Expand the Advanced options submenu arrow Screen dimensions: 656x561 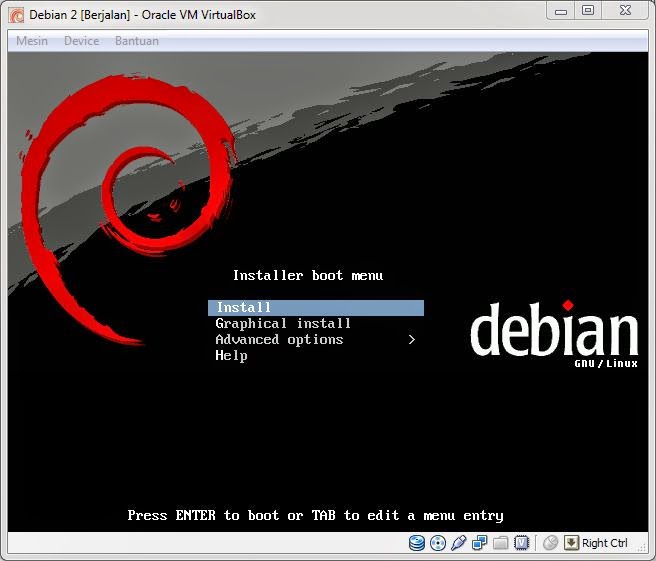click(412, 339)
